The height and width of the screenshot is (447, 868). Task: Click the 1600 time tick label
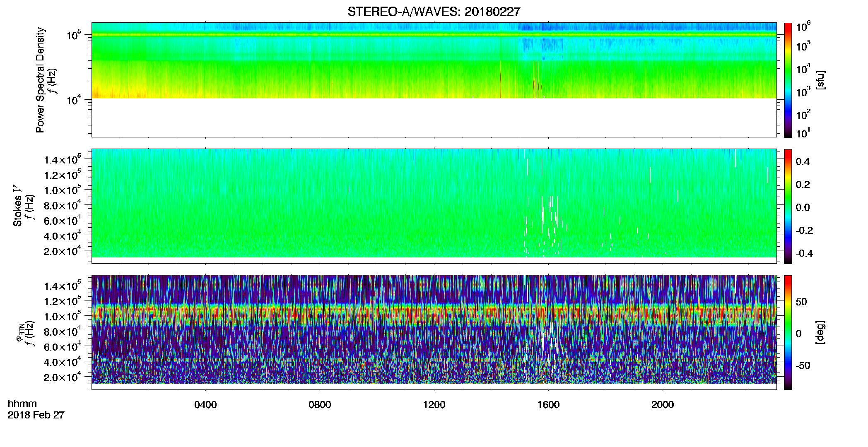(548, 405)
